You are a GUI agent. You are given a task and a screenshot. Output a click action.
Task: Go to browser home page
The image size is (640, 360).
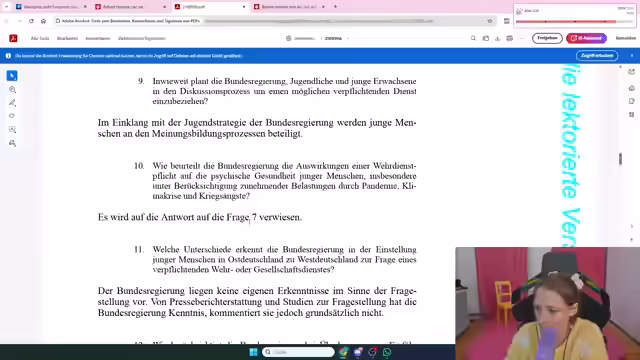click(x=43, y=21)
